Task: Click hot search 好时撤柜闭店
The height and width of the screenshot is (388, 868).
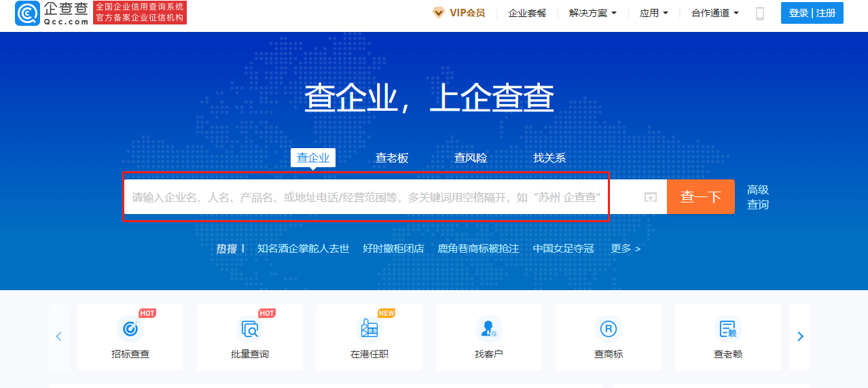Action: pos(393,249)
